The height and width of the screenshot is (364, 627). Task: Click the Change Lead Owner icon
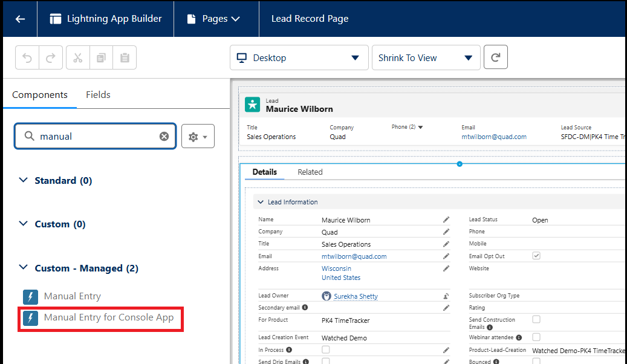pyautogui.click(x=446, y=296)
